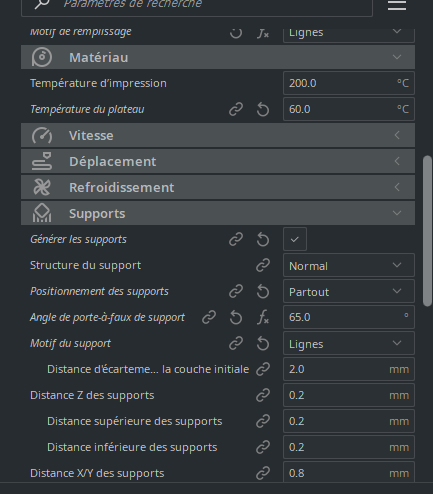433x494 pixels.
Task: Reset Générer les supports setting
Action: click(263, 239)
